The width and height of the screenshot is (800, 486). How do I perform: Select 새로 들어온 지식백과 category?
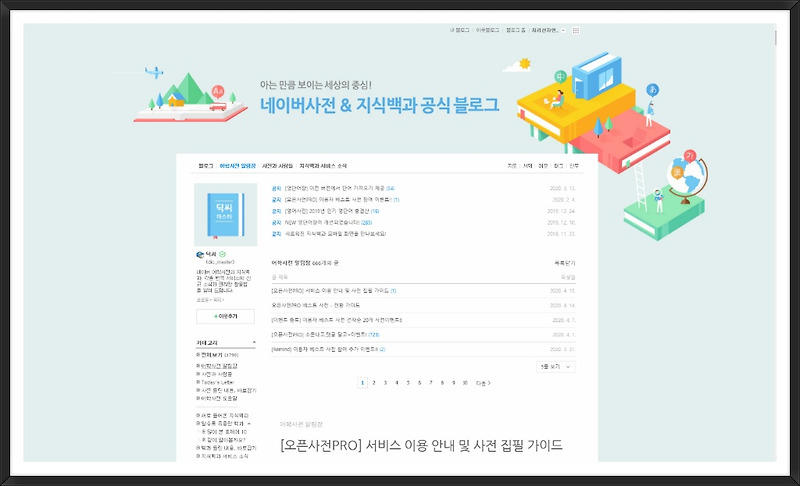point(224,416)
